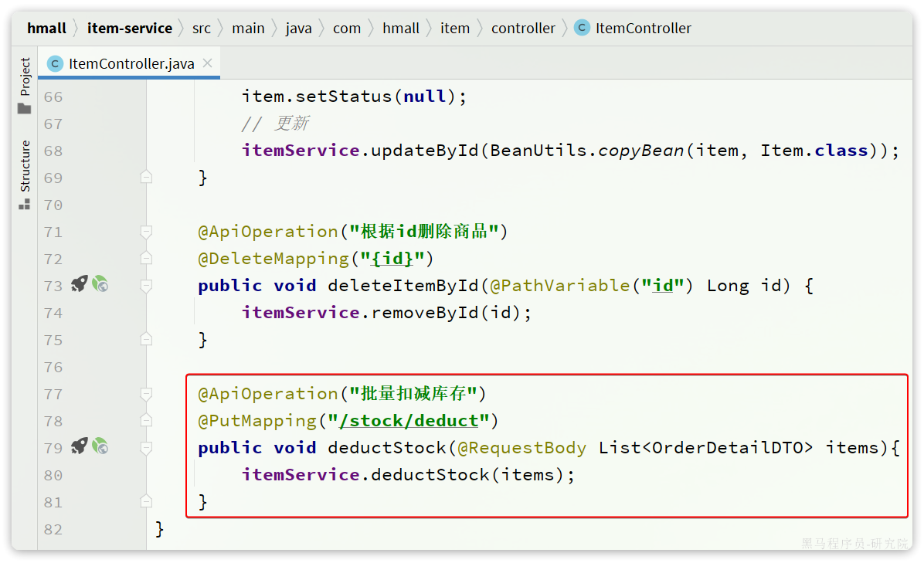Click item in breadcrumb path
The width and height of the screenshot is (924, 563).
coord(455,29)
